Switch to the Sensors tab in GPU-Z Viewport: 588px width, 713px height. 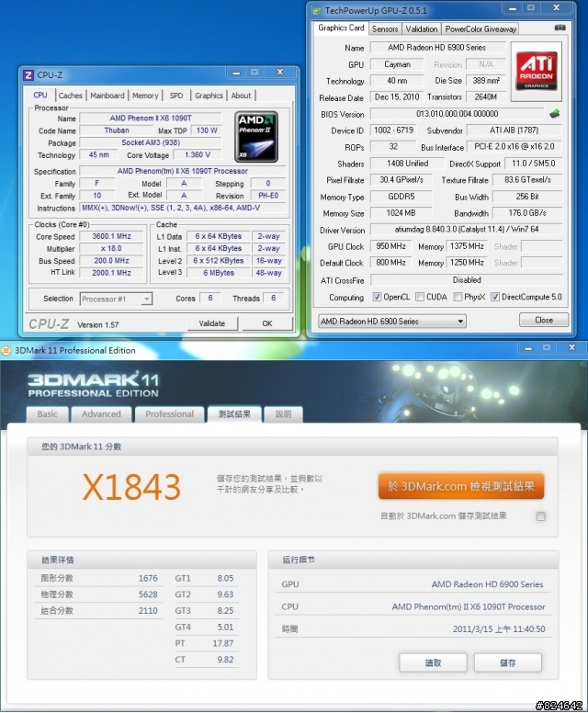(385, 28)
